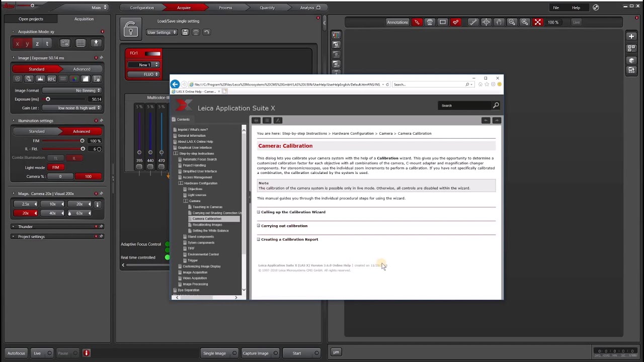Image resolution: width=644 pixels, height=362 pixels.
Task: Toggle the t dimension acquisition mode
Action: tap(47, 44)
